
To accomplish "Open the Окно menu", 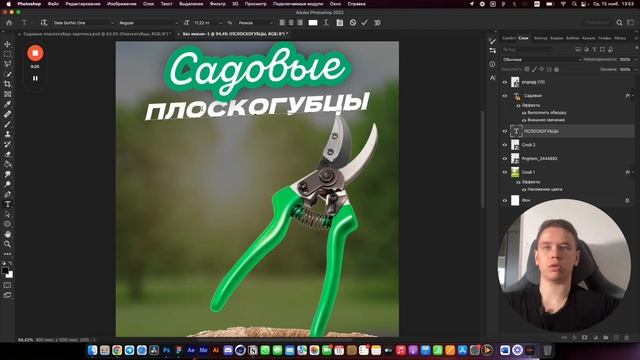I will 335,4.
